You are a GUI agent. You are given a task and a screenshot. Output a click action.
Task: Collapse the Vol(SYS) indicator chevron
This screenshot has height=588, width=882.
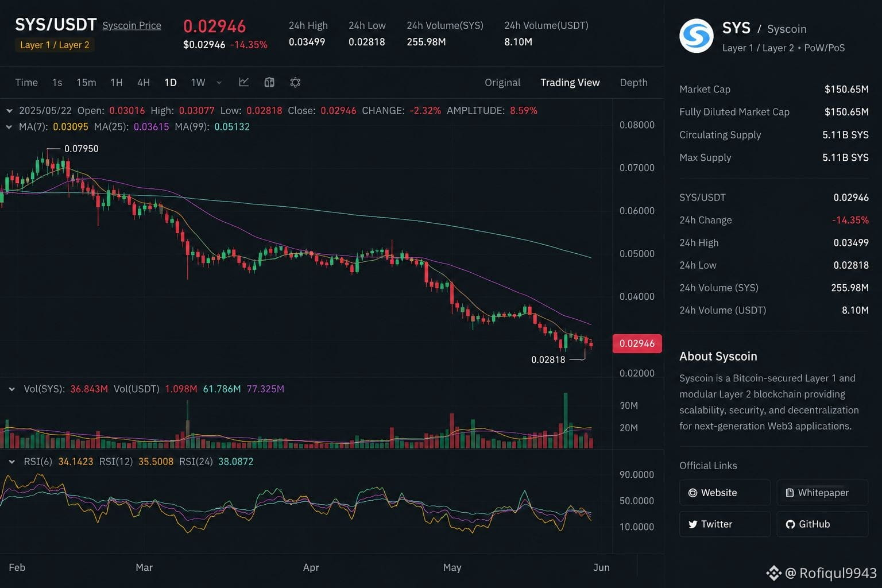pyautogui.click(x=11, y=389)
